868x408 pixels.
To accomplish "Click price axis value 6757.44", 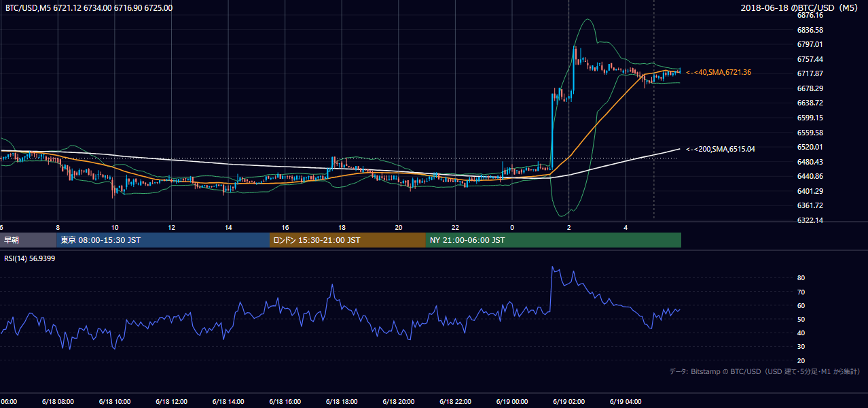I will pyautogui.click(x=810, y=59).
